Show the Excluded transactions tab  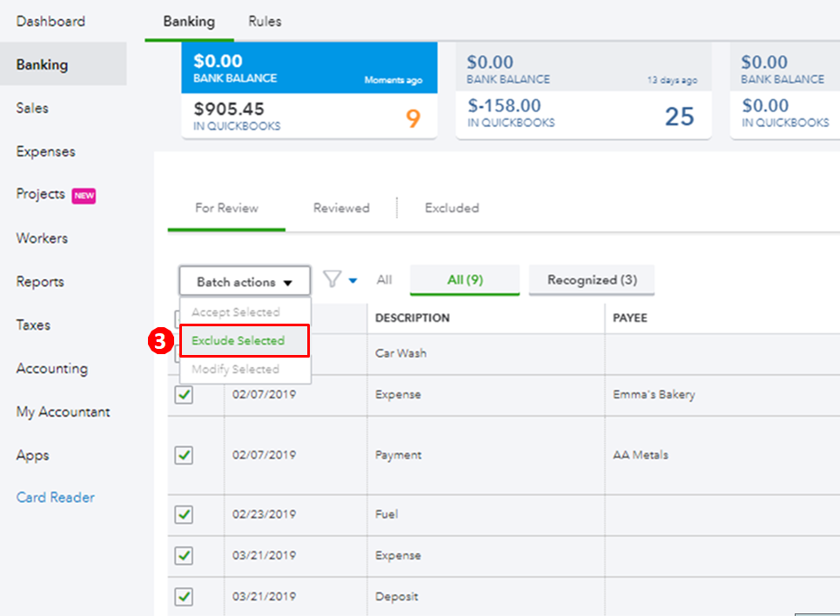pos(452,208)
